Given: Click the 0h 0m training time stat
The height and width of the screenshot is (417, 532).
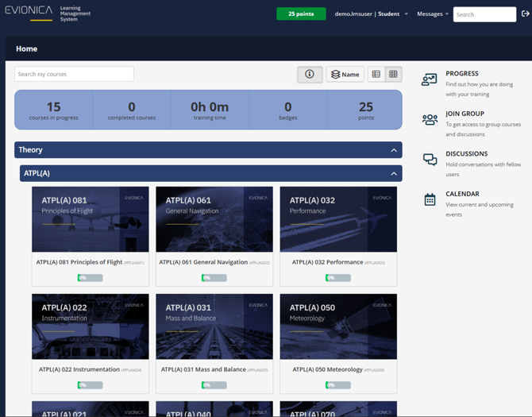Looking at the screenshot, I should click(210, 110).
